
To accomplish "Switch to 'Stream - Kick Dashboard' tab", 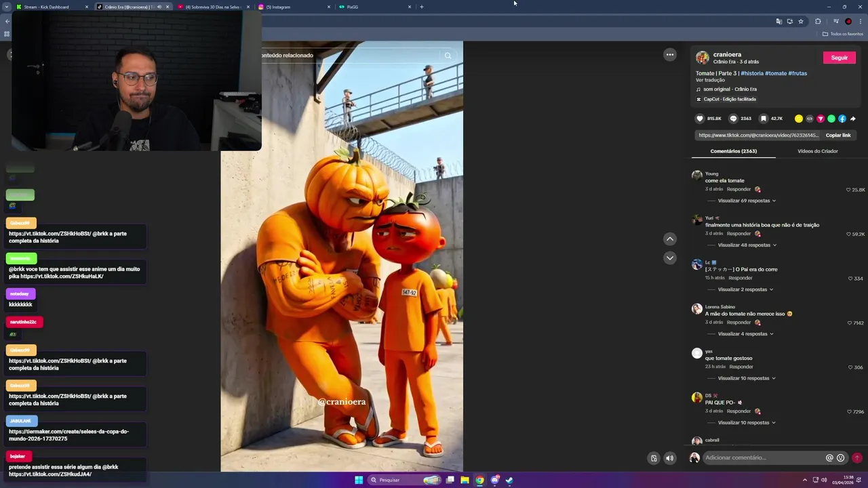I will (53, 7).
